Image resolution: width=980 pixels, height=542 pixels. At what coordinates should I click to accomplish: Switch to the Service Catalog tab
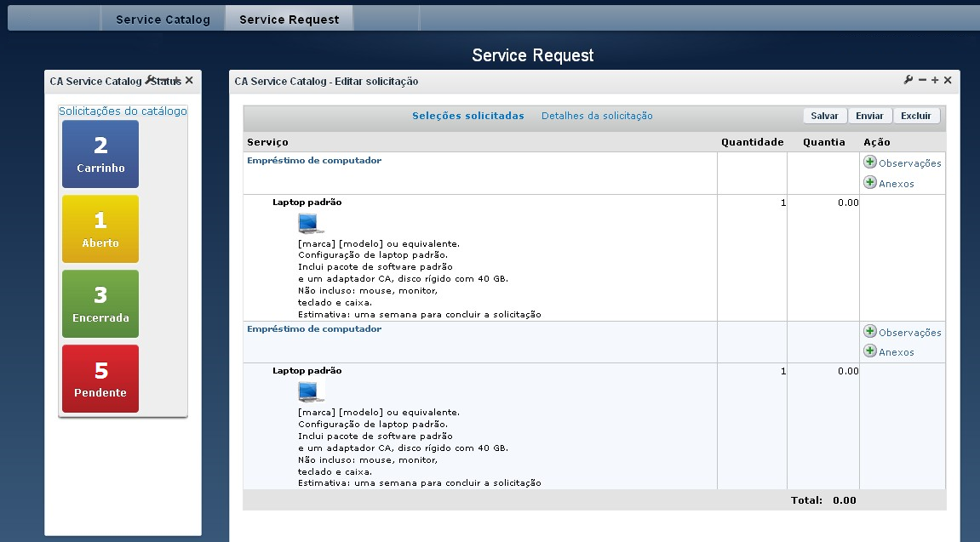(x=162, y=17)
